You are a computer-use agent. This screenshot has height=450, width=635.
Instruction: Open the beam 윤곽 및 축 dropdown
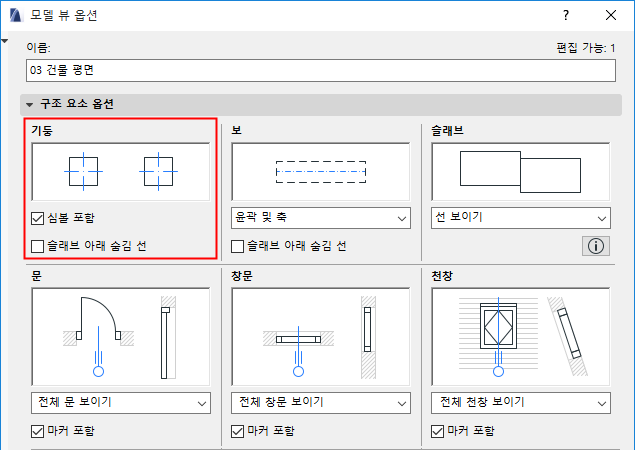tap(321, 218)
